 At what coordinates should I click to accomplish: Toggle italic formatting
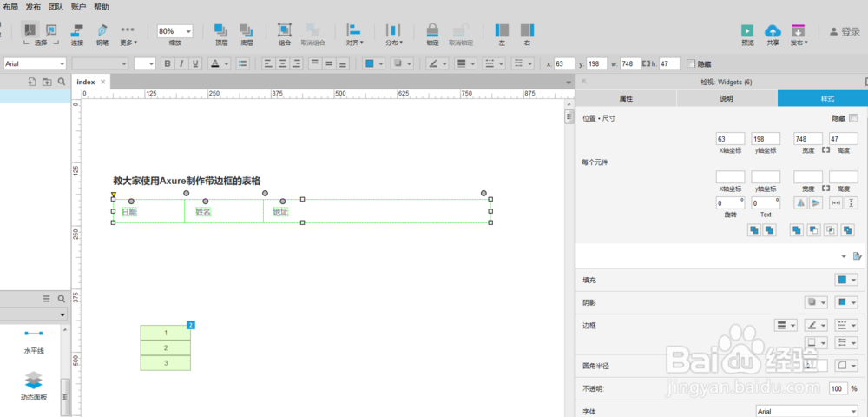point(181,63)
